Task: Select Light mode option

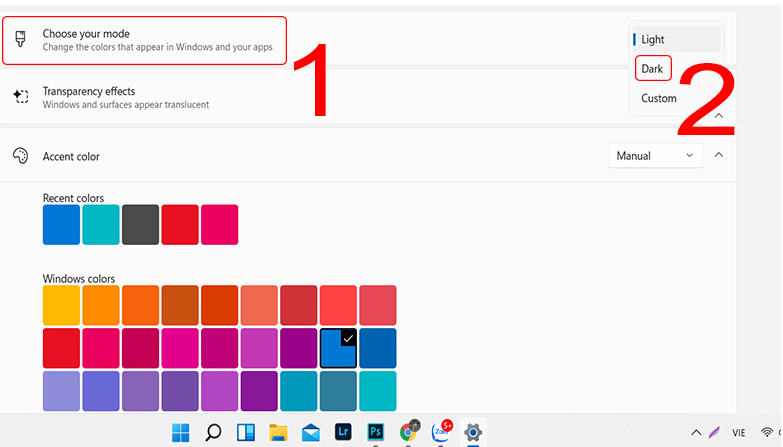Action: (x=677, y=39)
